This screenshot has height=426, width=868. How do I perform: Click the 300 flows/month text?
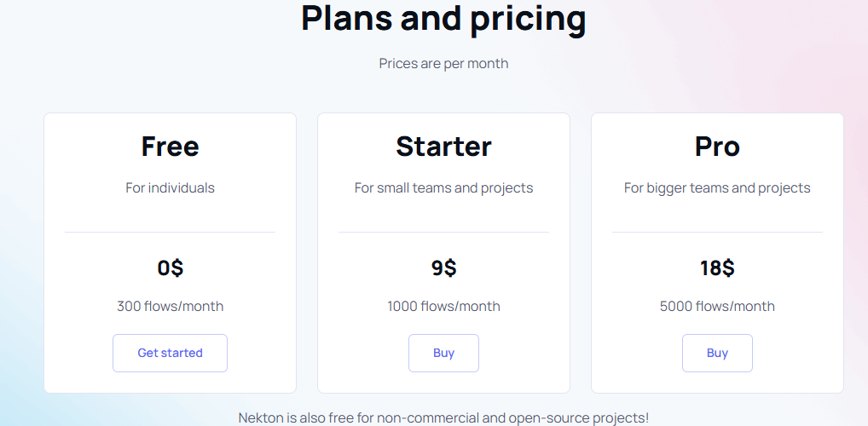(x=170, y=306)
